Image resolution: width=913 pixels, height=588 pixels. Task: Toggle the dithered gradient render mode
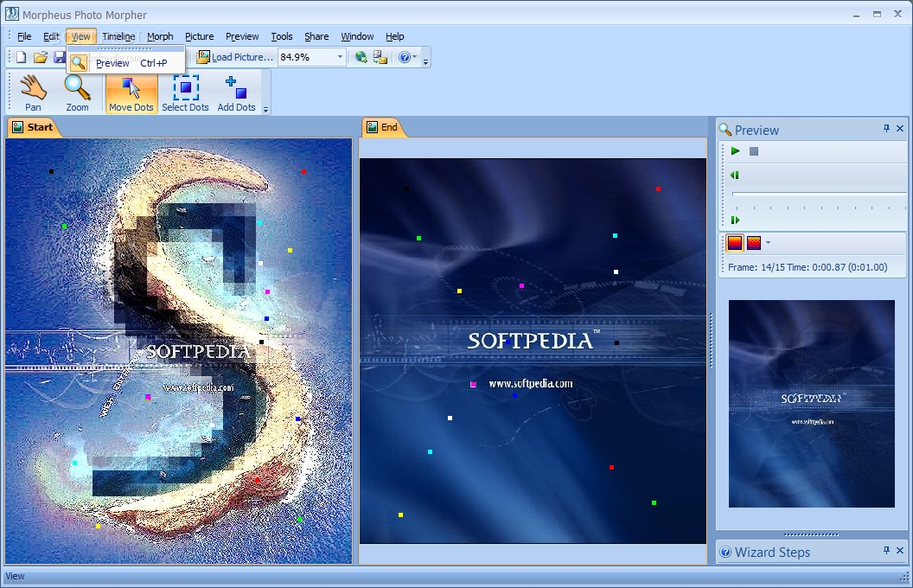pyautogui.click(x=753, y=243)
